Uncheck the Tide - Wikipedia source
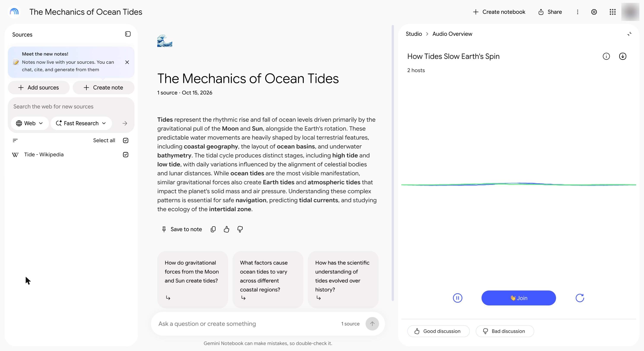Screen dimensions: 644x351 click(x=126, y=155)
